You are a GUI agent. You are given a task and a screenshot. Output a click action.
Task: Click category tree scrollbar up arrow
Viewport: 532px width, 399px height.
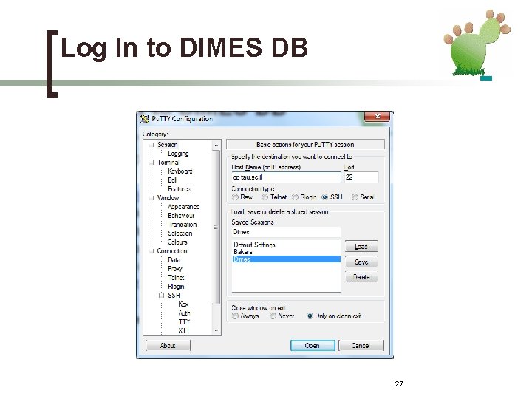point(216,146)
